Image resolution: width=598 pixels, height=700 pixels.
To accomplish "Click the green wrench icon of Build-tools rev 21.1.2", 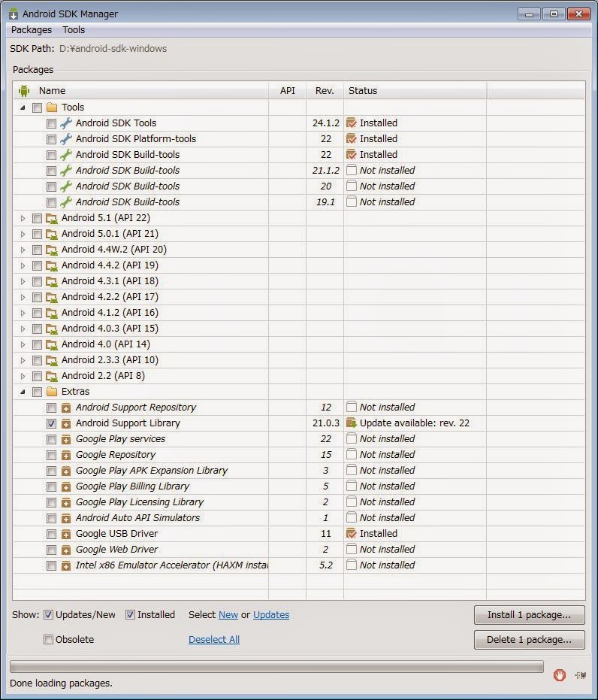I will 66,171.
